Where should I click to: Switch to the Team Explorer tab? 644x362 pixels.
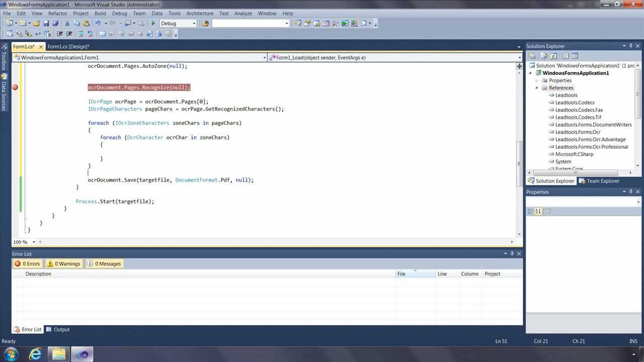click(x=599, y=181)
